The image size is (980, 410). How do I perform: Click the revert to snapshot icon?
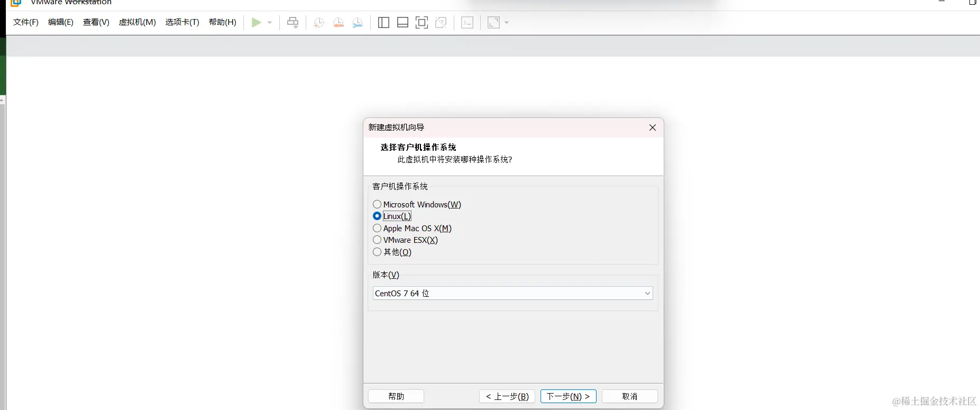click(x=338, y=22)
